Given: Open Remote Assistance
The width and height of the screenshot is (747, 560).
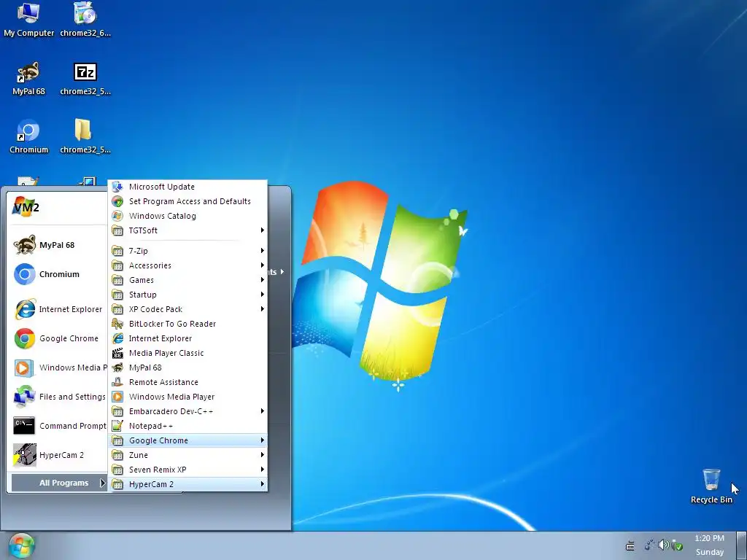Looking at the screenshot, I should pos(187,382).
